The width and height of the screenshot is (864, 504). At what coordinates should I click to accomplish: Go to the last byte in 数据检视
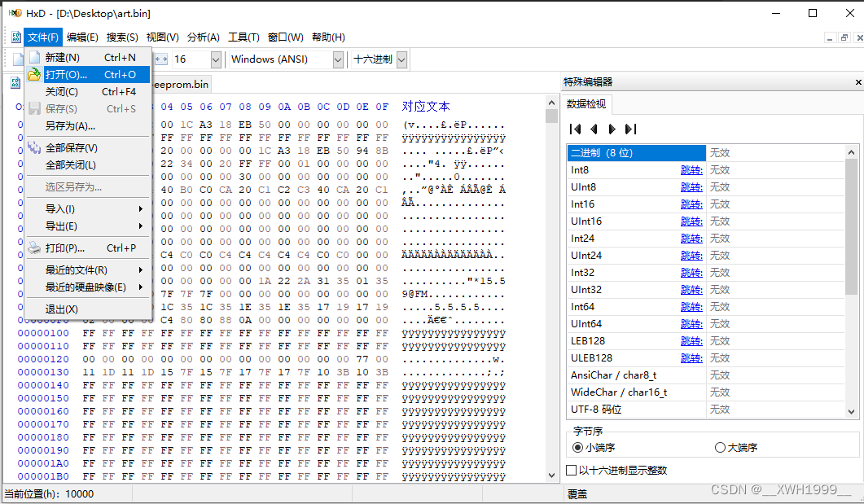[x=630, y=129]
